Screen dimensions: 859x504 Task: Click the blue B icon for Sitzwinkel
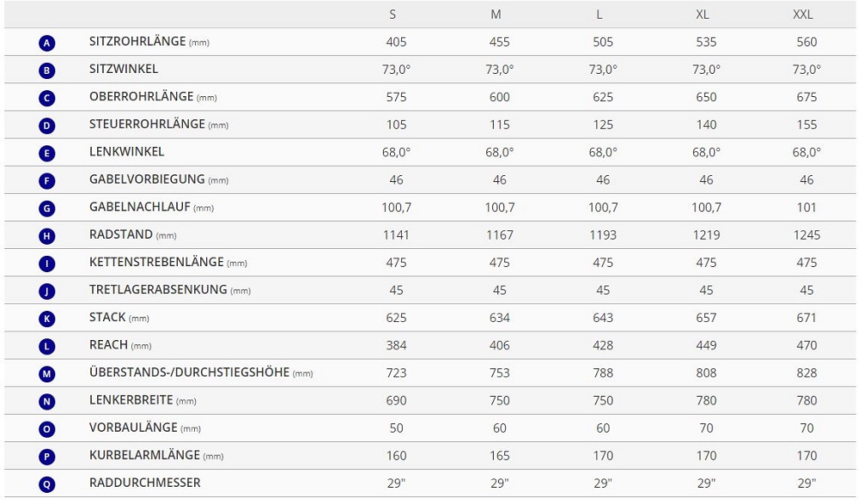tap(47, 70)
